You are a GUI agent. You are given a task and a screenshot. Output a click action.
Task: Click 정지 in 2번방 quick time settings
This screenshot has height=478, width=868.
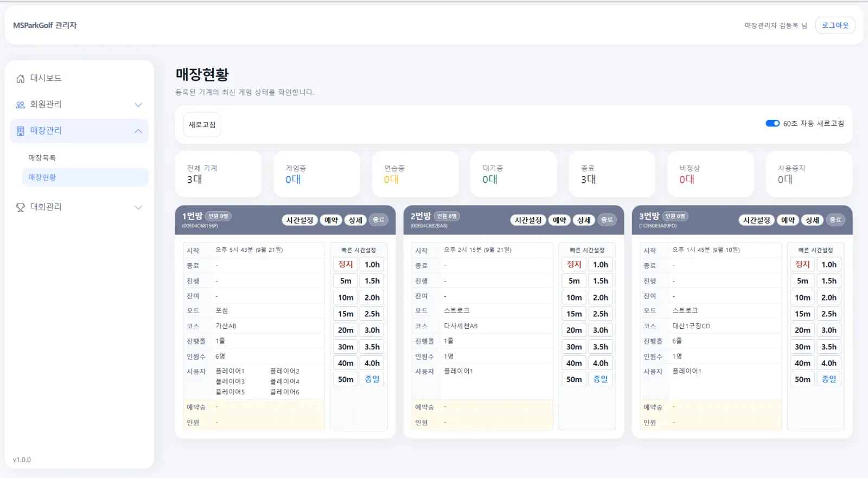click(x=574, y=264)
